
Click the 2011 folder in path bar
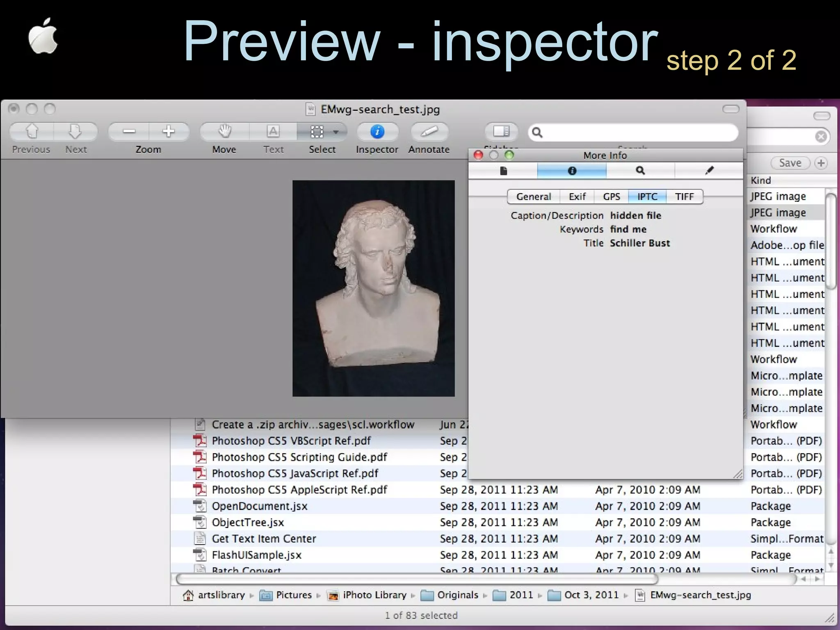point(512,595)
